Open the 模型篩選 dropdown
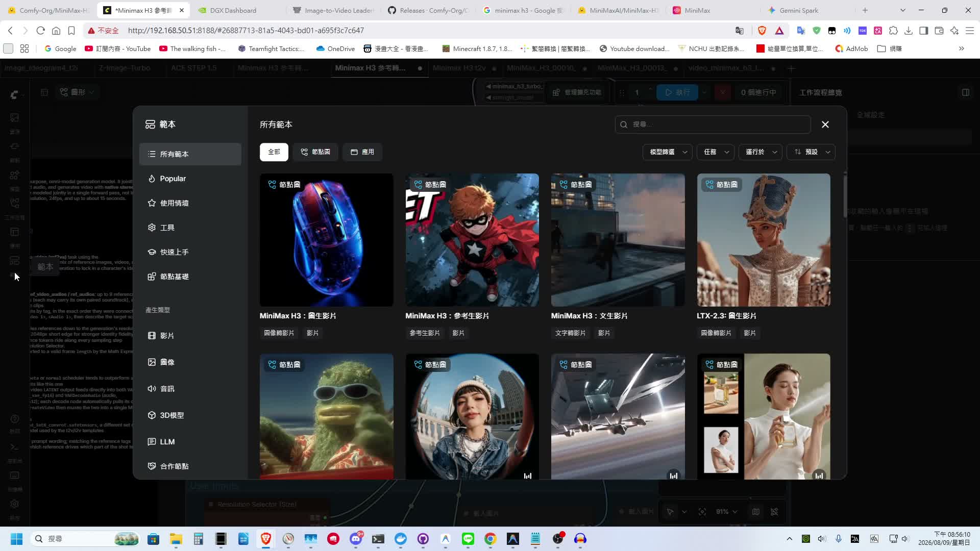Screen dimensions: 980x551 (668, 152)
